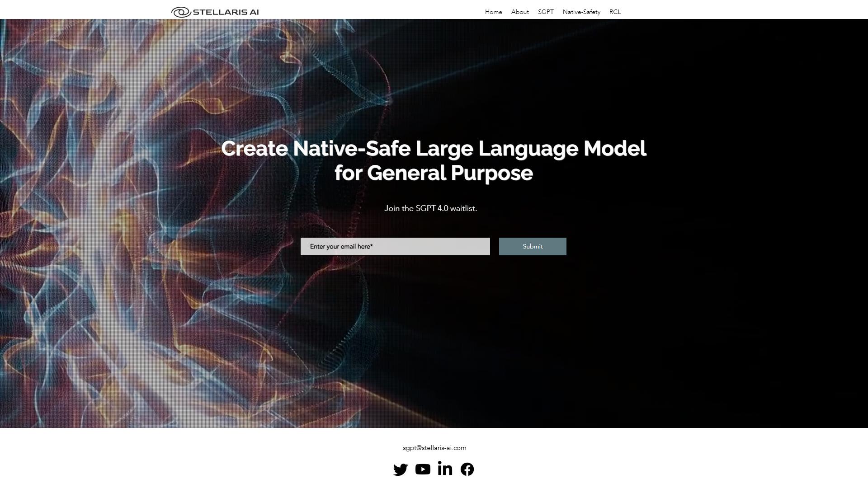Visit the LinkedIn icon link
868x488 pixels.
click(445, 469)
